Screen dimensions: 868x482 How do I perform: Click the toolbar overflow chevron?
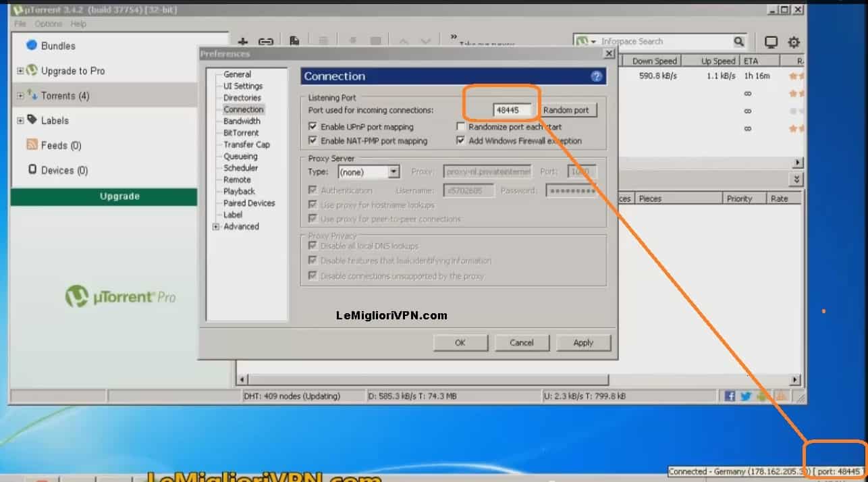pos(454,36)
